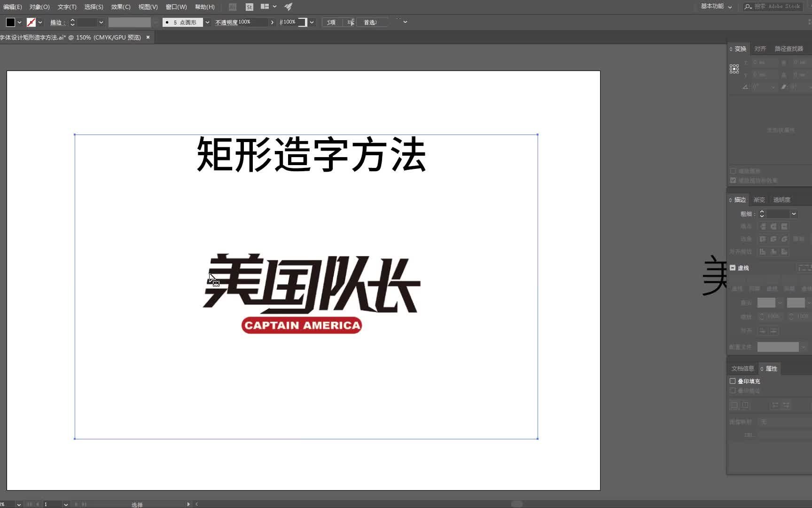Click the first arrowhead align icon in Stroke panel
This screenshot has width=812, height=508.
763,331
